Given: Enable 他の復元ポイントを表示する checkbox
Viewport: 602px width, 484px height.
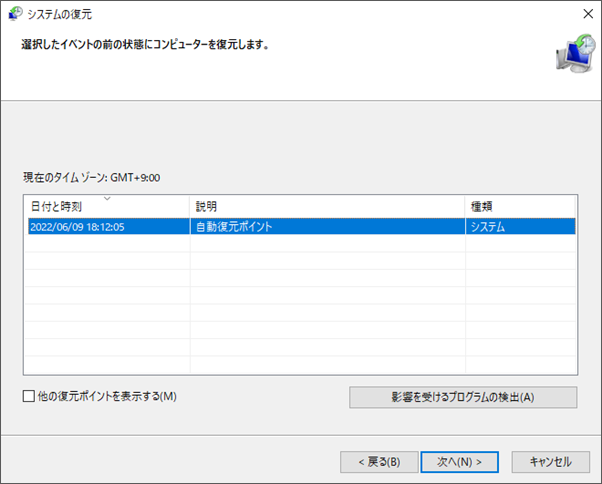Looking at the screenshot, I should [x=29, y=396].
